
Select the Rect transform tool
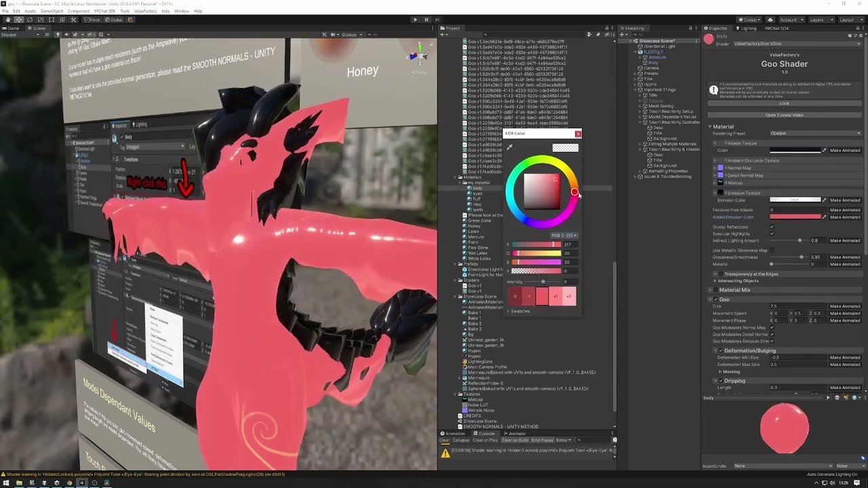click(x=52, y=20)
